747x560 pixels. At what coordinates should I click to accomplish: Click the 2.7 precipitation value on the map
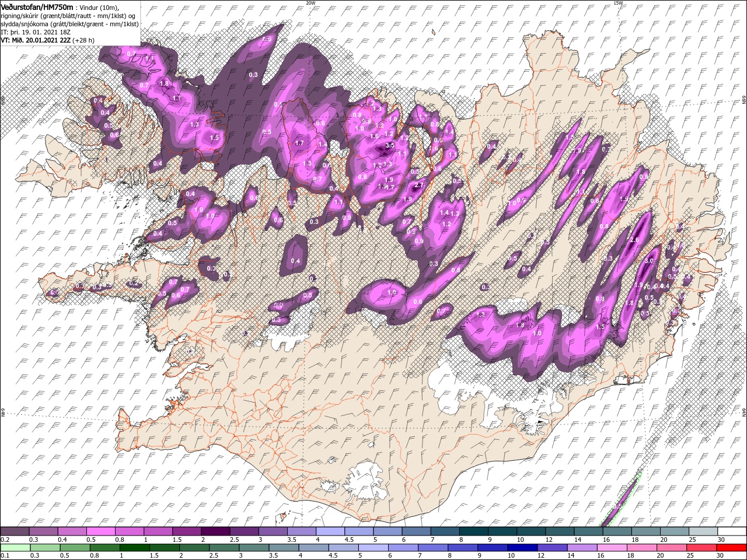click(x=418, y=185)
